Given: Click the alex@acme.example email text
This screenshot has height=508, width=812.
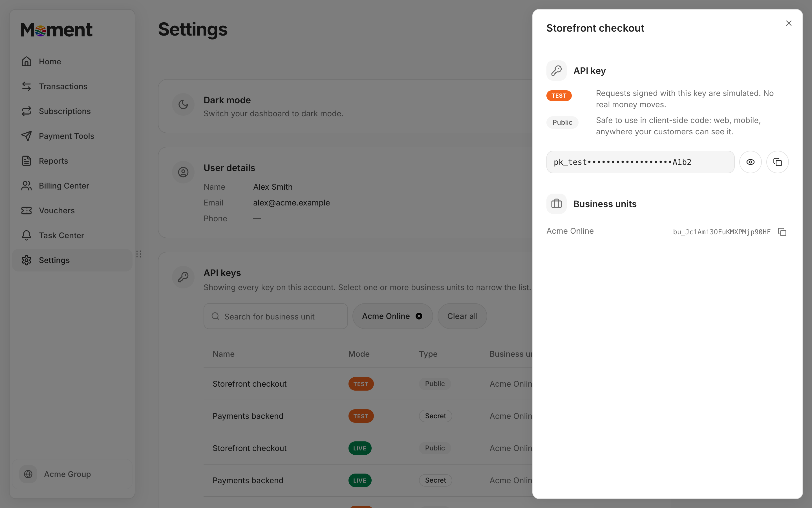Looking at the screenshot, I should pos(291,203).
